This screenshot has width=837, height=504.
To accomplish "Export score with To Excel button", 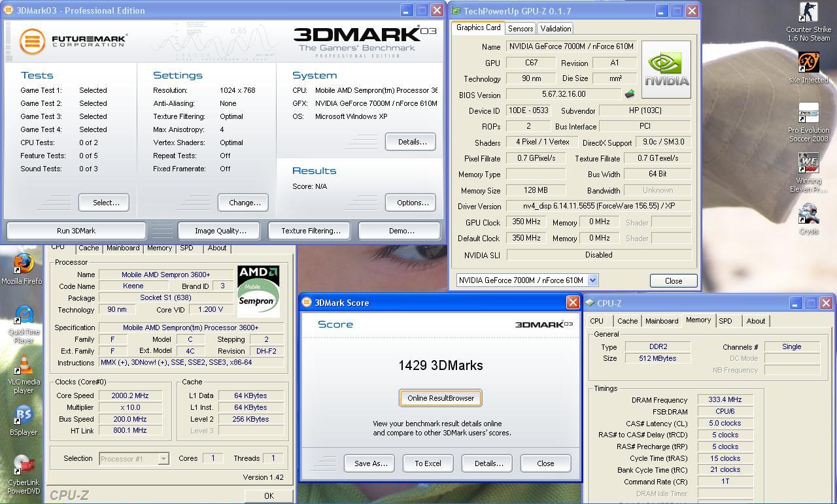I will (428, 463).
